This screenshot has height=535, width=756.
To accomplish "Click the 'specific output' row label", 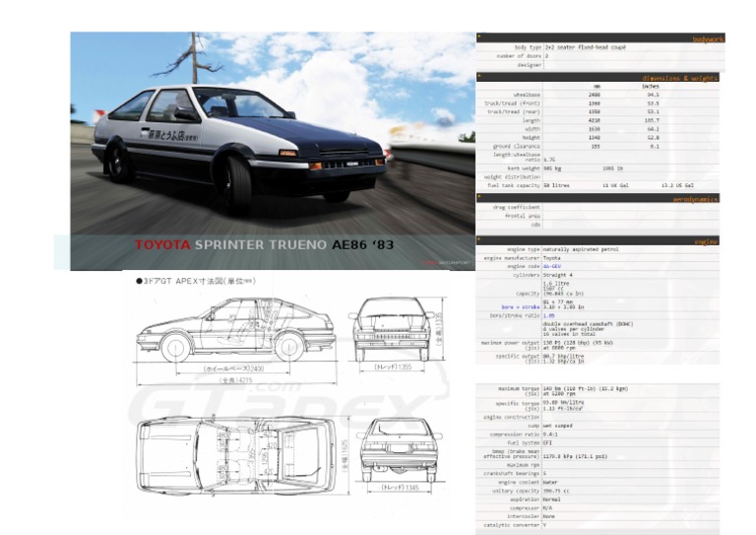I will (518, 357).
